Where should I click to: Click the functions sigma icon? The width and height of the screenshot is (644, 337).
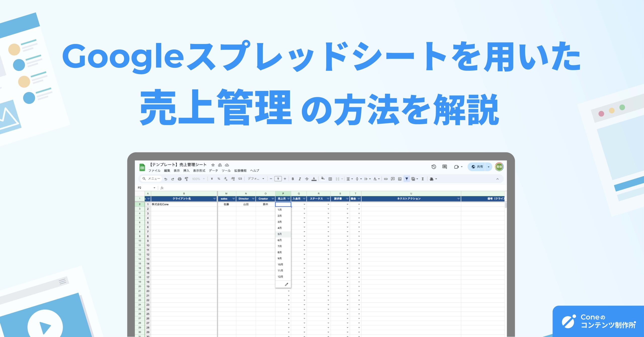tap(423, 179)
